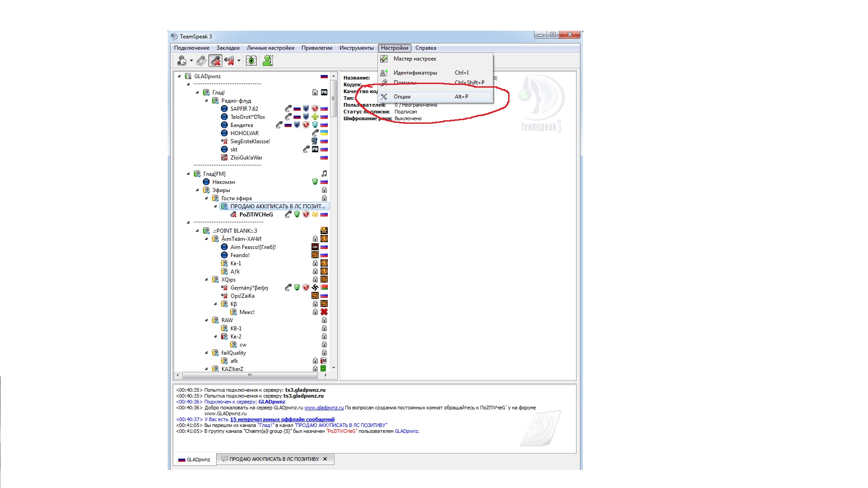Viewport: 868px width, 488px height.
Task: Open the contacts manager icon
Action: click(x=268, y=61)
